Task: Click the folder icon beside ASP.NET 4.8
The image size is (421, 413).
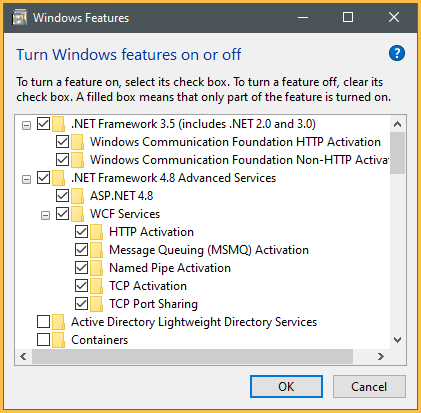Action: pyautogui.click(x=77, y=196)
